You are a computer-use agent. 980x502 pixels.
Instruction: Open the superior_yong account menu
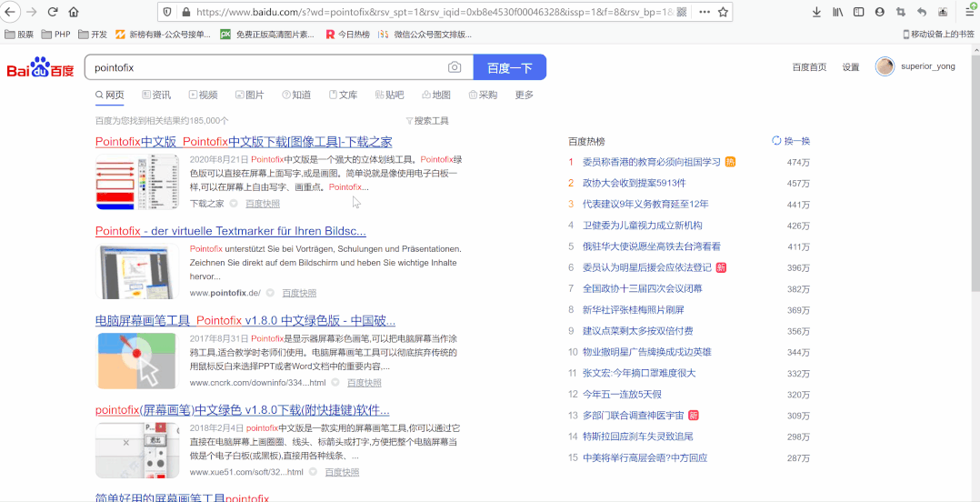tap(927, 66)
